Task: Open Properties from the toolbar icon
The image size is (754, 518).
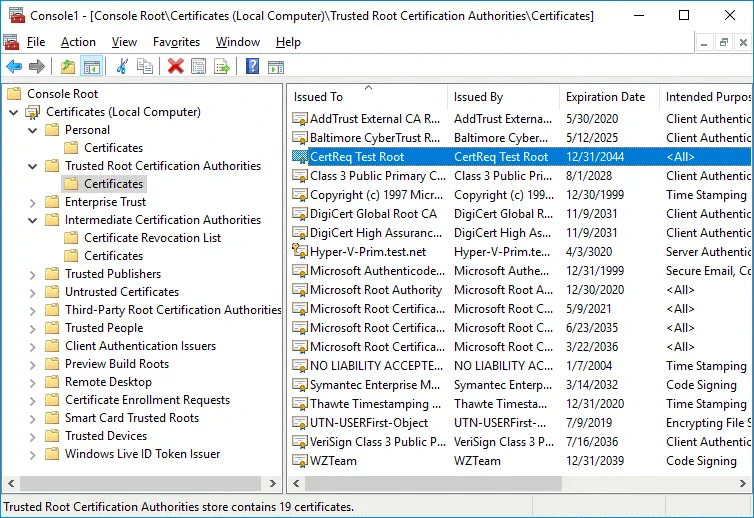Action: point(199,67)
